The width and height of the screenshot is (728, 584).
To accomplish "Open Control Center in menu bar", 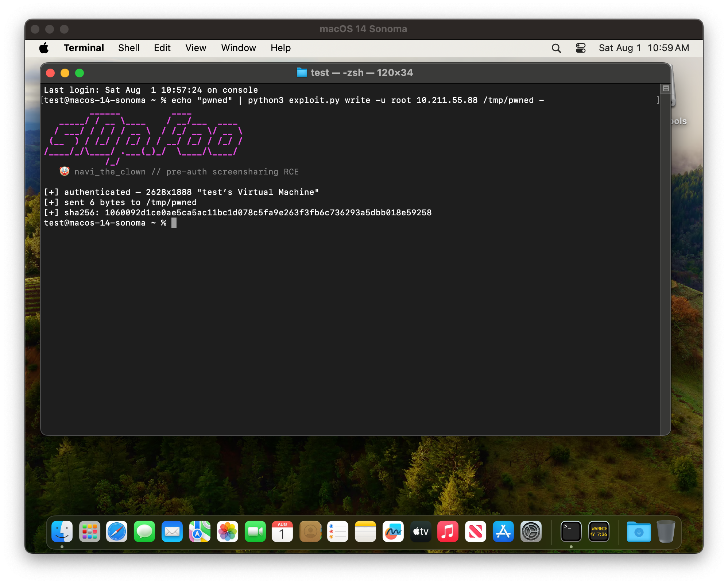I will pos(581,48).
